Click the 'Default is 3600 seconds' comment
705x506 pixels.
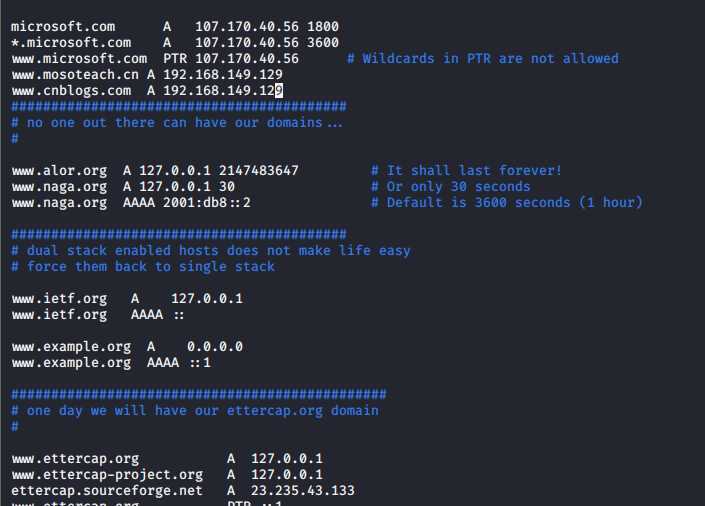(507, 202)
